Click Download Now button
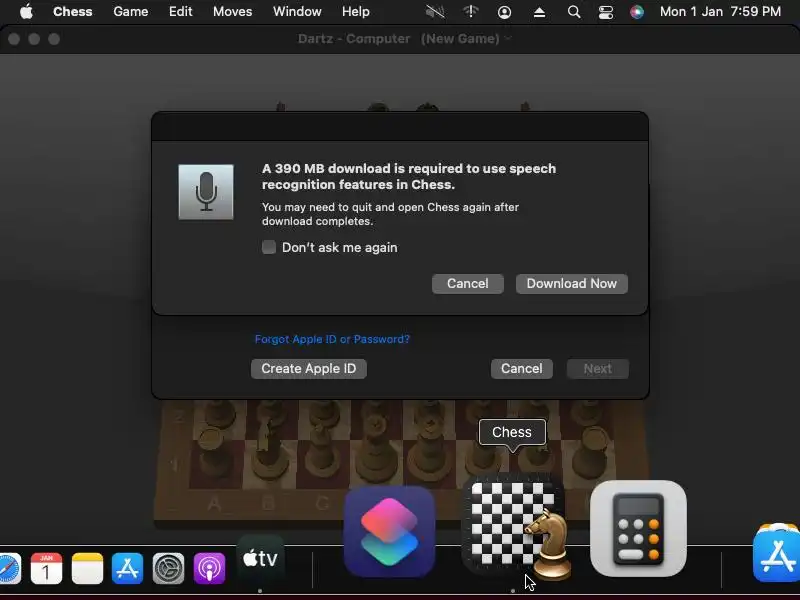 pyautogui.click(x=571, y=284)
